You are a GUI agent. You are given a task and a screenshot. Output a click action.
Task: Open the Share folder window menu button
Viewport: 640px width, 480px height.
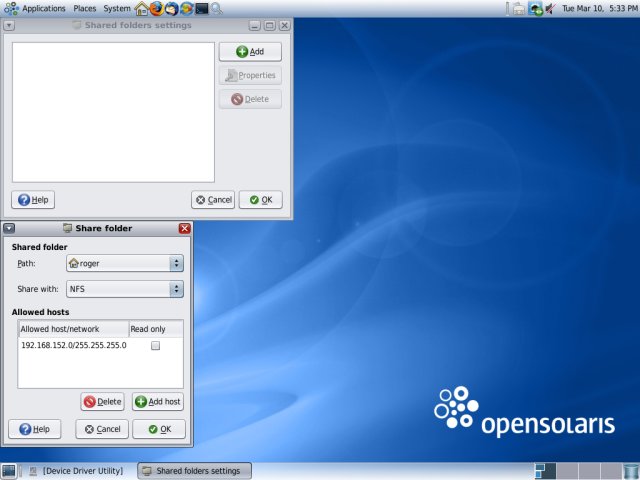pyautogui.click(x=9, y=228)
